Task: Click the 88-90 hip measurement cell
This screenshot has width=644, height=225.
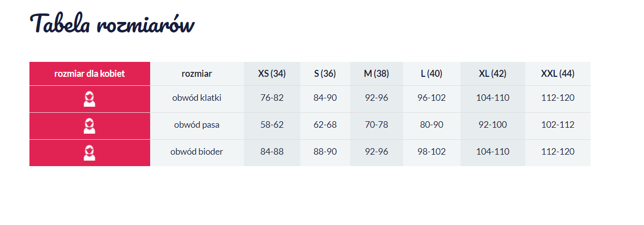Action: coord(325,152)
